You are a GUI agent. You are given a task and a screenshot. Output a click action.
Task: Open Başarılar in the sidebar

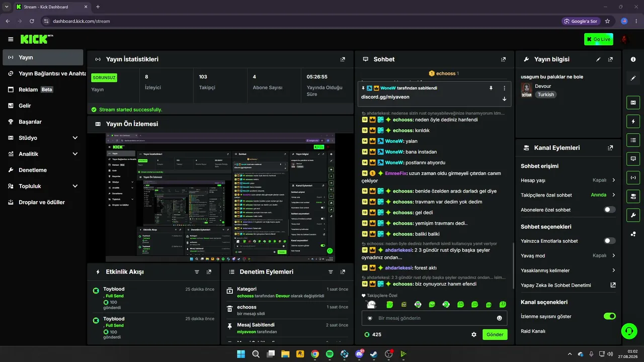43,122
